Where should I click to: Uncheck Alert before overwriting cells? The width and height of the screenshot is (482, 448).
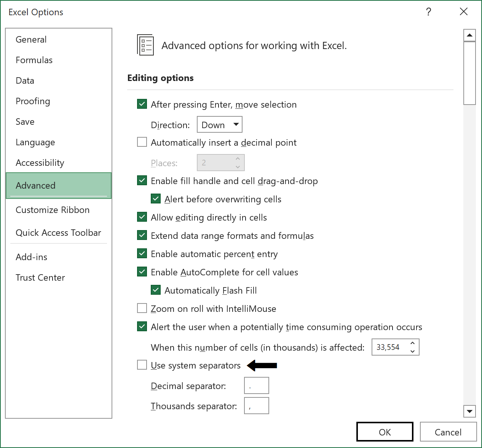click(x=156, y=199)
